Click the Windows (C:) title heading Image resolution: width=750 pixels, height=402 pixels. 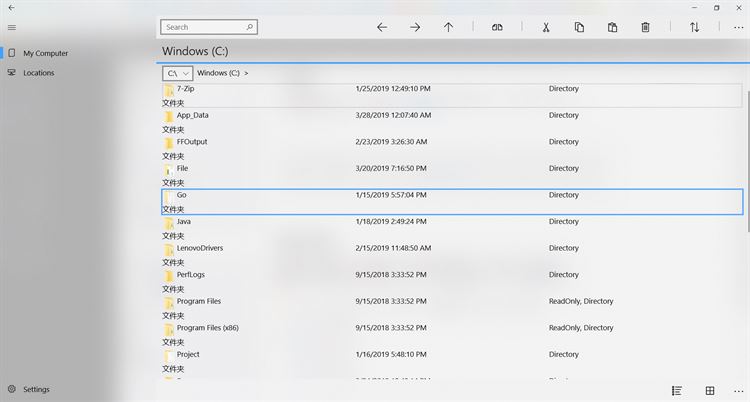(195, 51)
